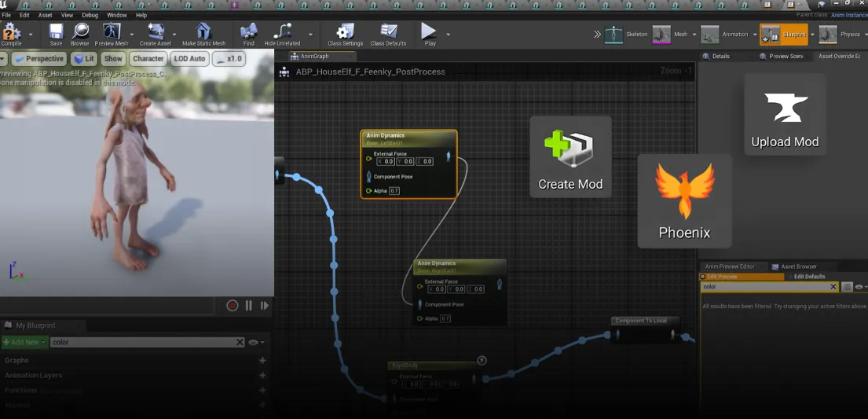Select Edit Defaults radio option
Image resolution: width=868 pixels, height=419 pixels.
click(x=806, y=277)
